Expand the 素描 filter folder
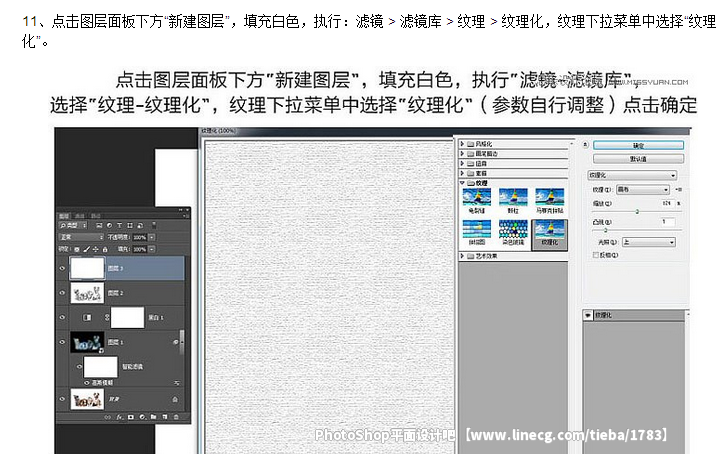 [462, 173]
